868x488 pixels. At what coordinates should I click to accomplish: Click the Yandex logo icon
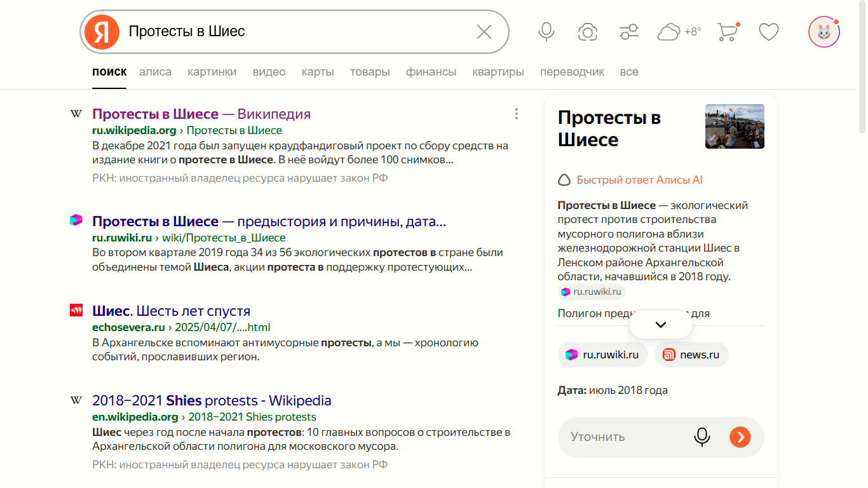click(102, 32)
